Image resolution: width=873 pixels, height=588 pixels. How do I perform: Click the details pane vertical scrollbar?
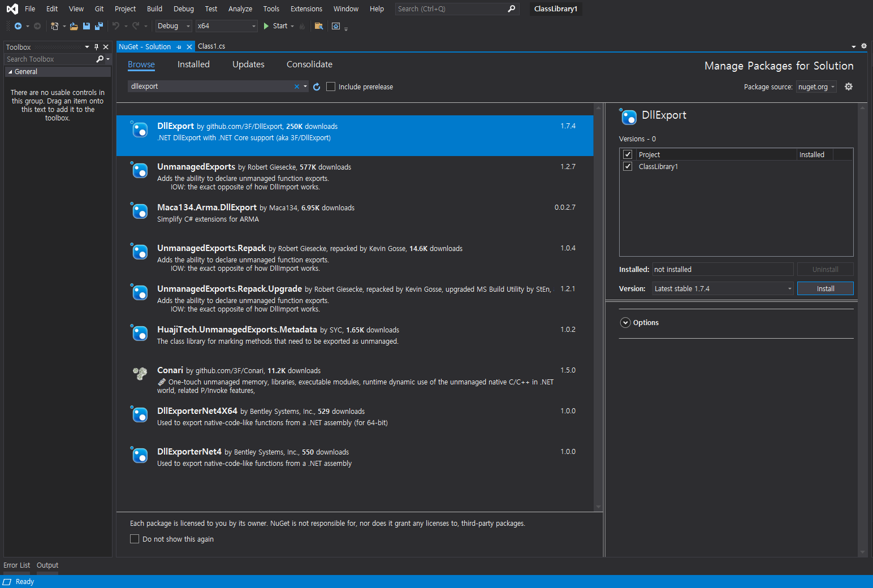tap(862, 330)
